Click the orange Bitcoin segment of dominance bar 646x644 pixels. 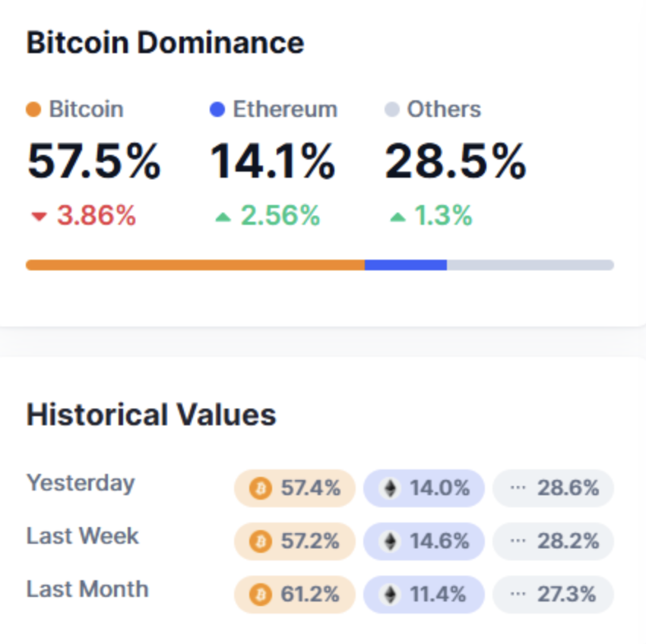195,265
